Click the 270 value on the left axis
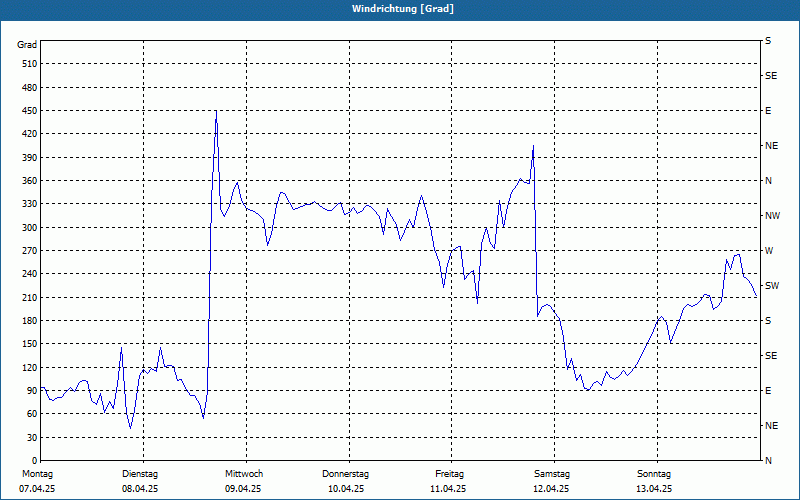The height and width of the screenshot is (500, 800). pyautogui.click(x=28, y=251)
